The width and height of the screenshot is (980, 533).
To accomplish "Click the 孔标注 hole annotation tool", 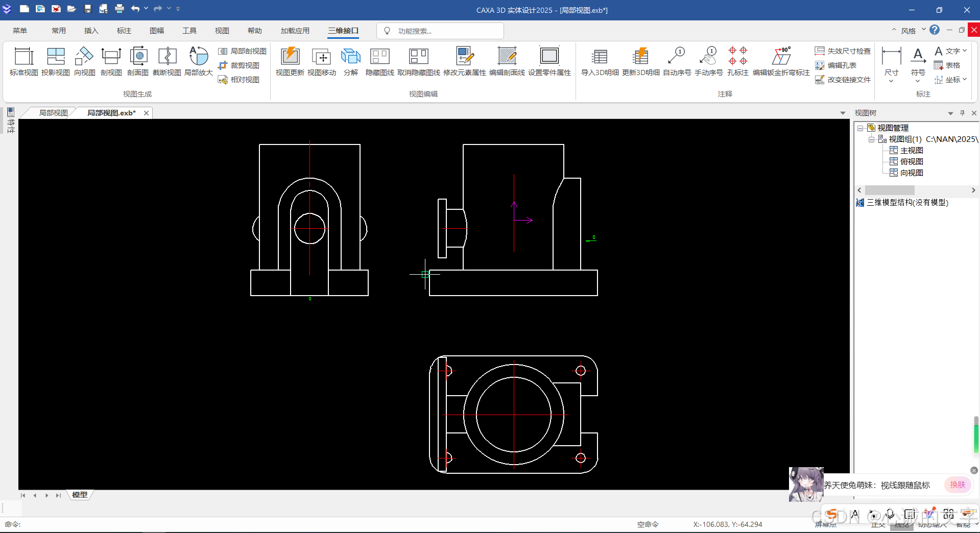I will coord(738,62).
